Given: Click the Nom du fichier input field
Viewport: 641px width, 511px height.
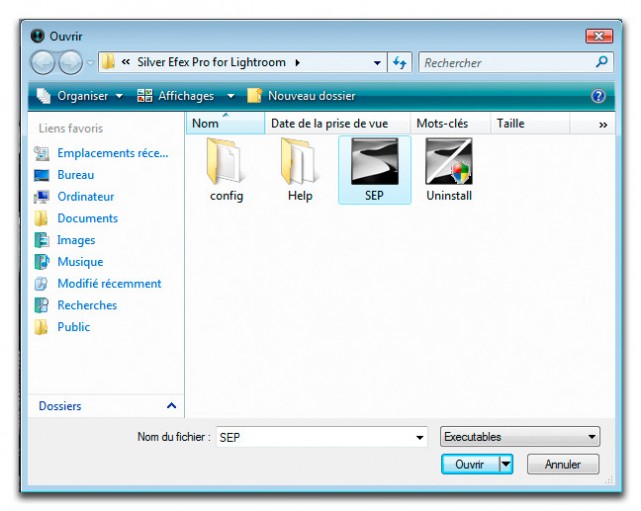Looking at the screenshot, I should [322, 437].
